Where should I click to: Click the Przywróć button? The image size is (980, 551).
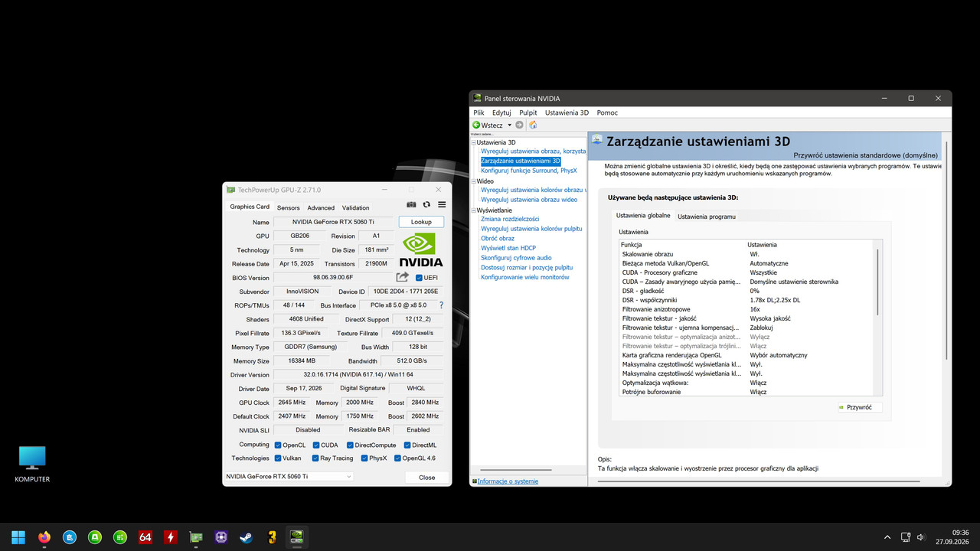pyautogui.click(x=859, y=407)
